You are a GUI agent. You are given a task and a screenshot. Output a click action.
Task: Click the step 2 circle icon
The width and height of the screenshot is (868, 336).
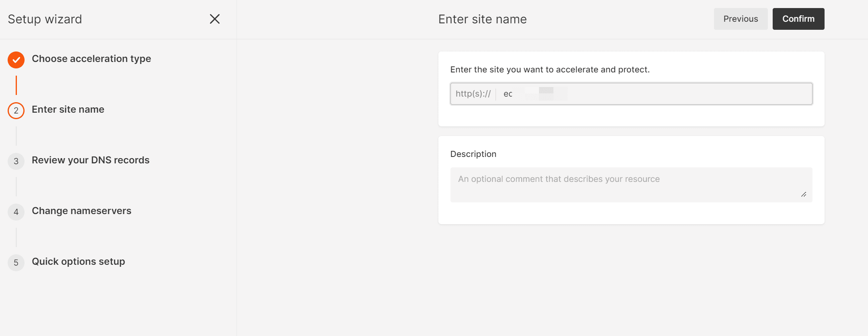[16, 111]
